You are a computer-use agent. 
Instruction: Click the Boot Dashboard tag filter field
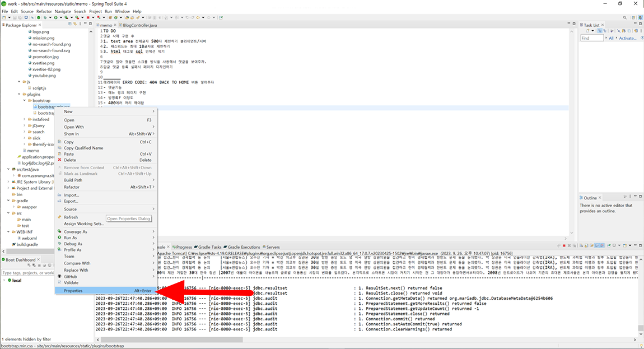[x=28, y=273]
